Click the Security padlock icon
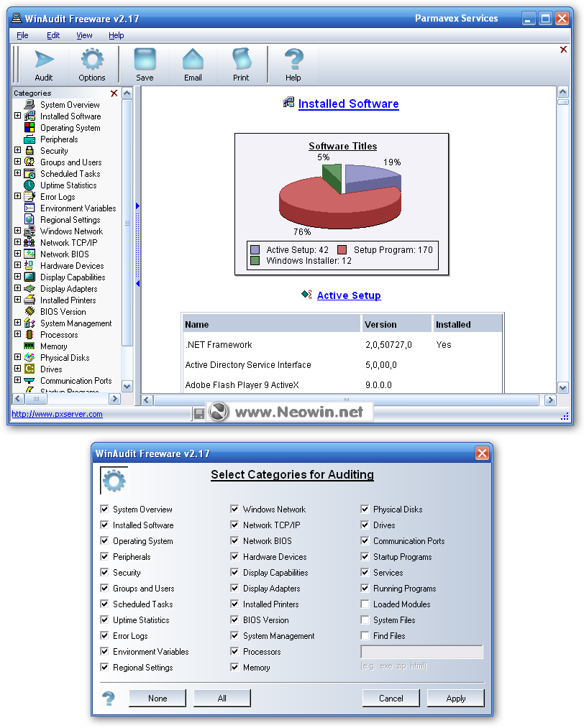Image resolution: width=584 pixels, height=728 pixels. pyautogui.click(x=29, y=150)
